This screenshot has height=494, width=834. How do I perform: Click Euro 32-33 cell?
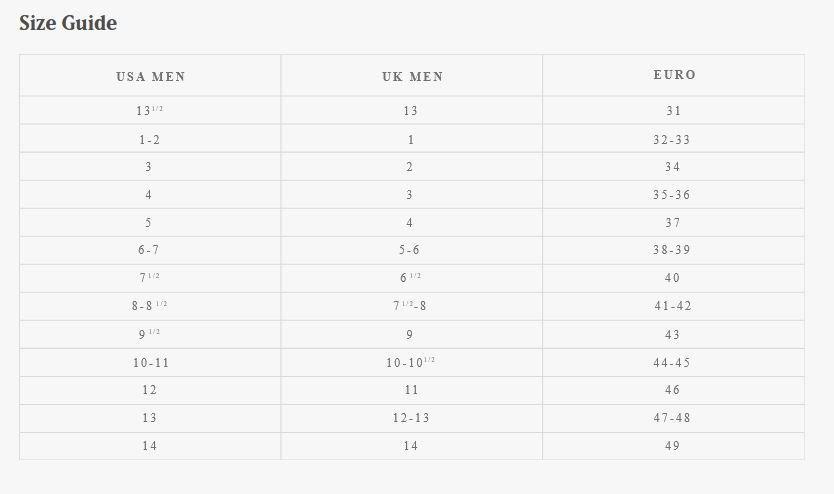click(x=673, y=139)
